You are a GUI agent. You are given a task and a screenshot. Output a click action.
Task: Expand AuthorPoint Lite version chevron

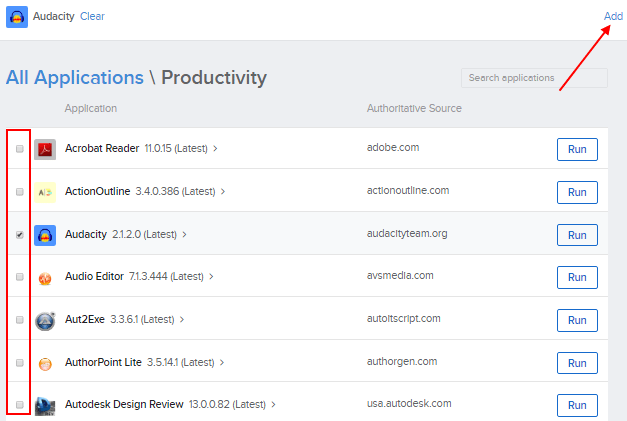222,363
